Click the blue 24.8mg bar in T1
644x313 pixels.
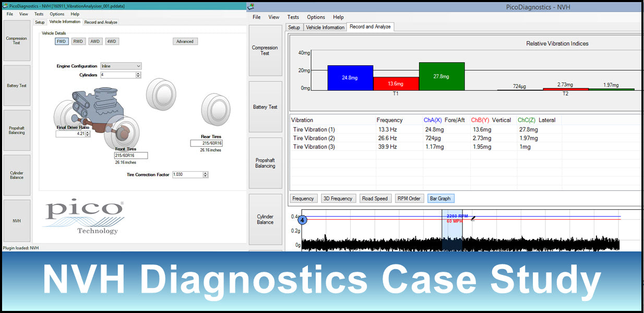(350, 78)
